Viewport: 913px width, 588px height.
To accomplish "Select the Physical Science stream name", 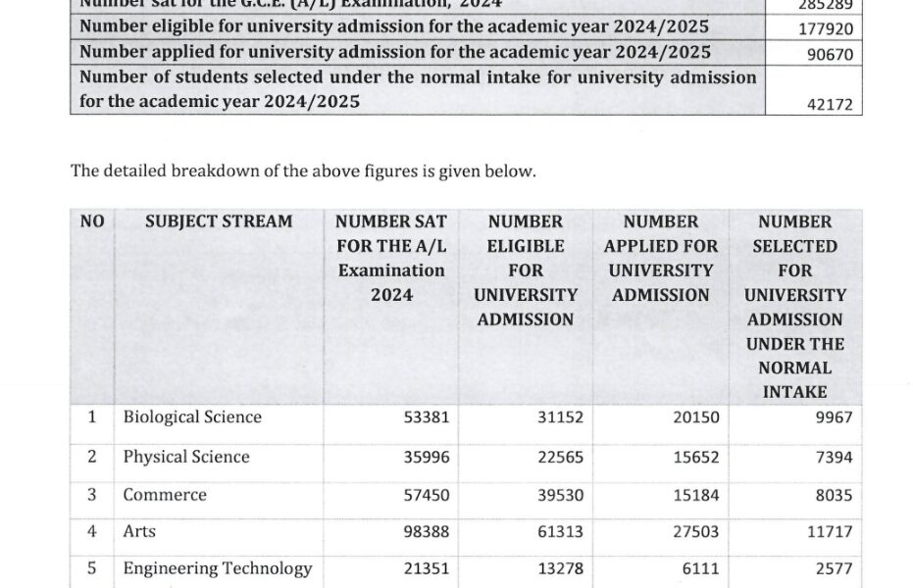I will point(186,457).
